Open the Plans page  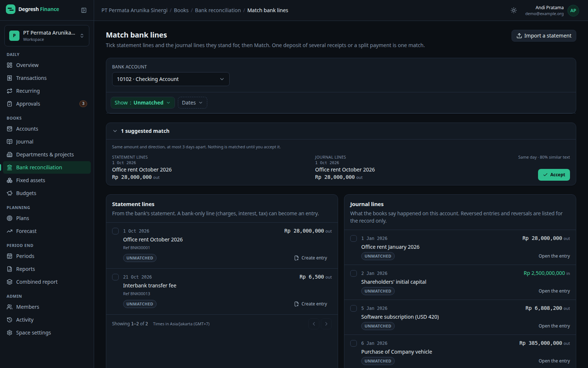(47, 218)
